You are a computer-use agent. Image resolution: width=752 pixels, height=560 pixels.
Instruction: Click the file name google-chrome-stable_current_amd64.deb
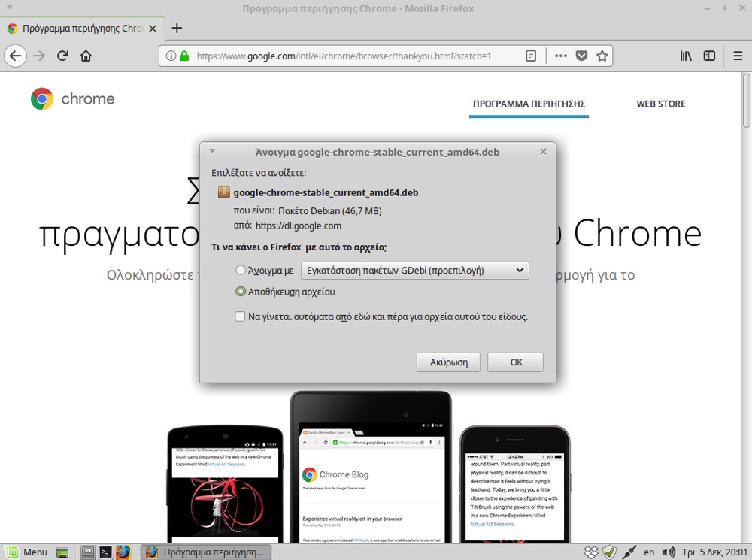(x=326, y=192)
